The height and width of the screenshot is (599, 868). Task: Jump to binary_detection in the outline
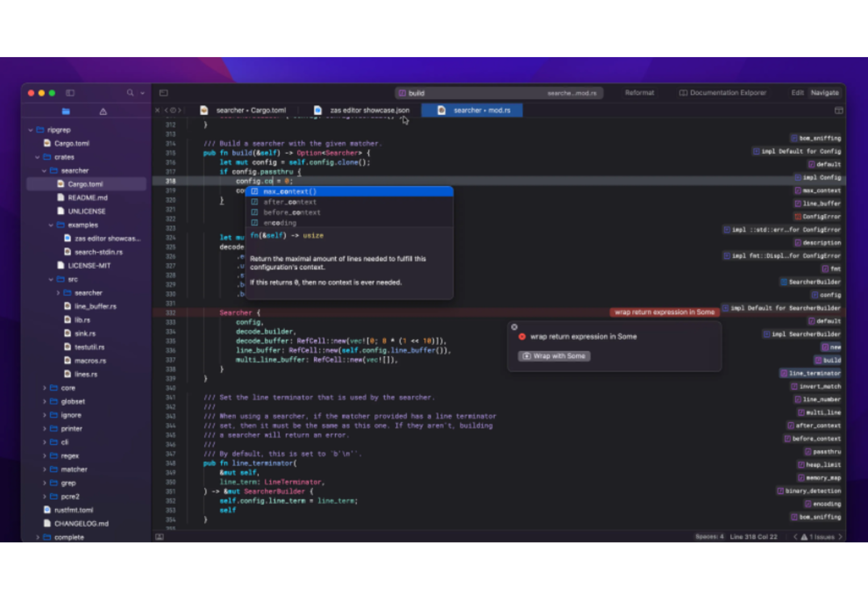pos(809,491)
